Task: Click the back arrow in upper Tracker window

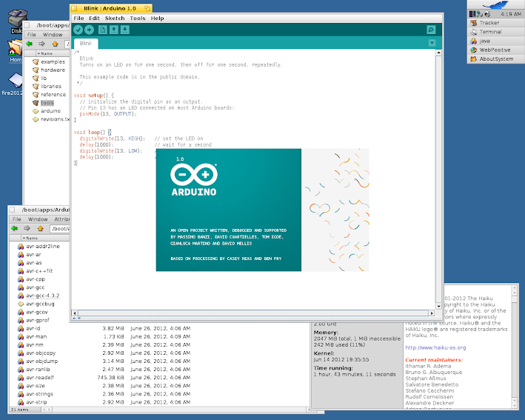Action: tap(30, 44)
